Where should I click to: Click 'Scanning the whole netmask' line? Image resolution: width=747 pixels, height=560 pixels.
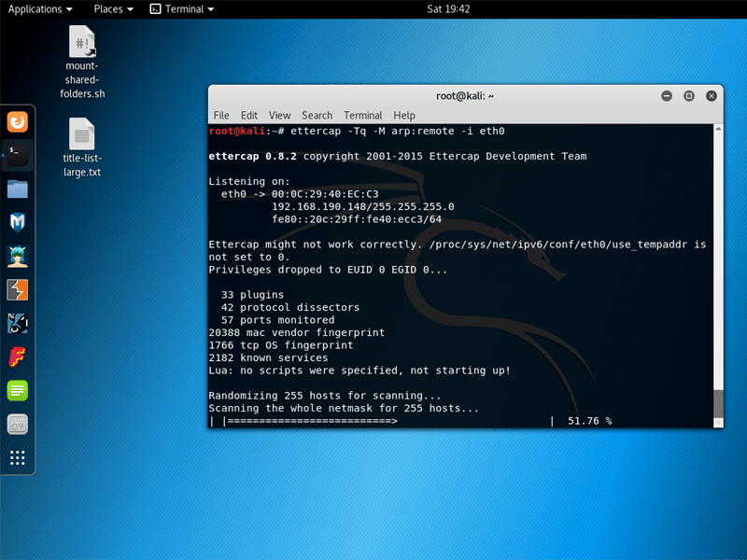click(x=344, y=408)
